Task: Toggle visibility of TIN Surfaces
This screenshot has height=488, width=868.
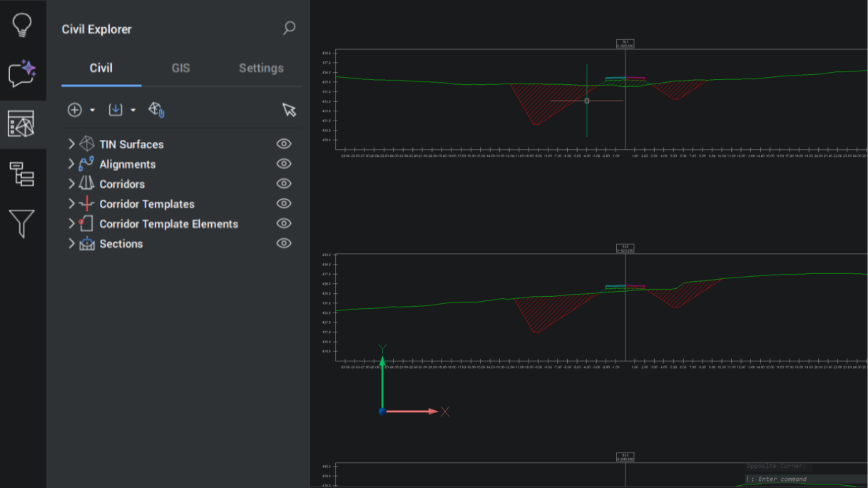Action: (x=284, y=144)
